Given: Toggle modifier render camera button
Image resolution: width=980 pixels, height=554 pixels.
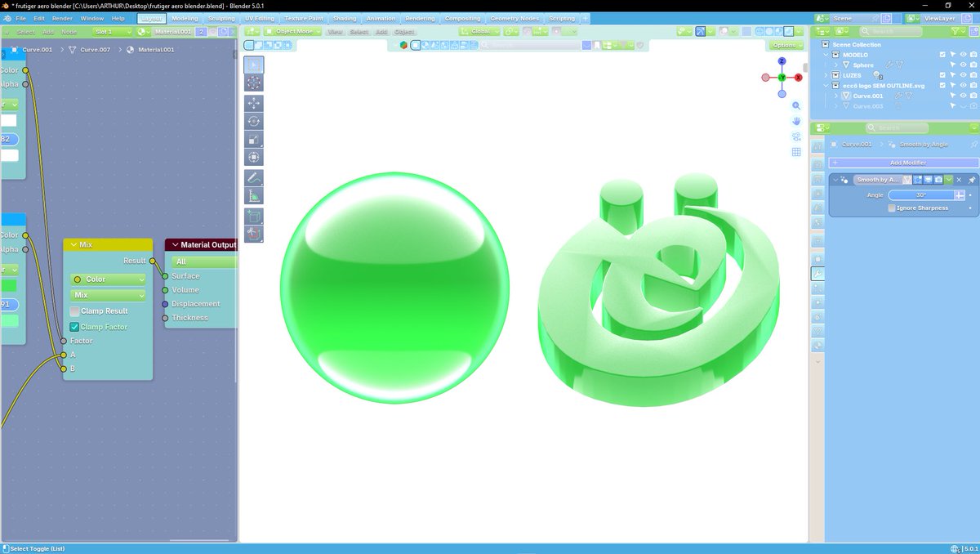Looking at the screenshot, I should [x=939, y=179].
